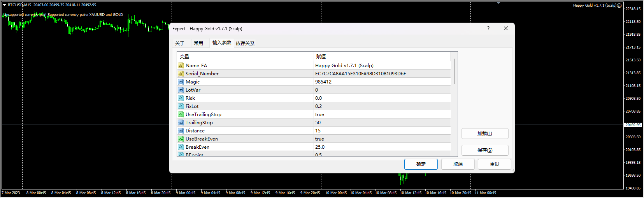Click the current price label 20492.95 on axis
This screenshot has width=644, height=198.
(x=633, y=125)
